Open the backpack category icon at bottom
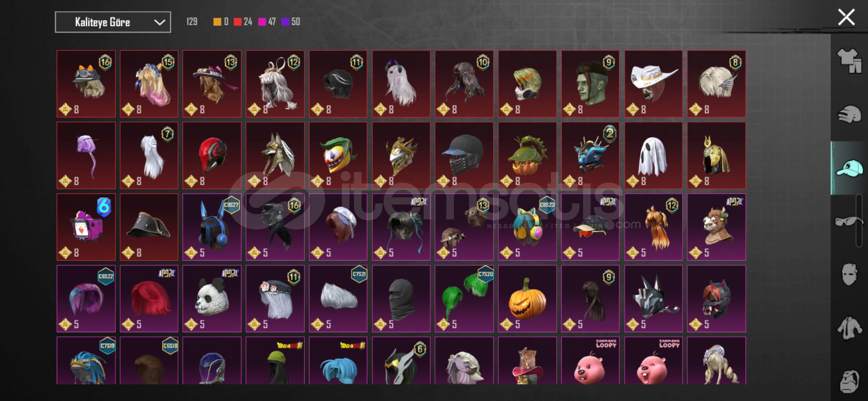The height and width of the screenshot is (401, 868). pos(849,382)
